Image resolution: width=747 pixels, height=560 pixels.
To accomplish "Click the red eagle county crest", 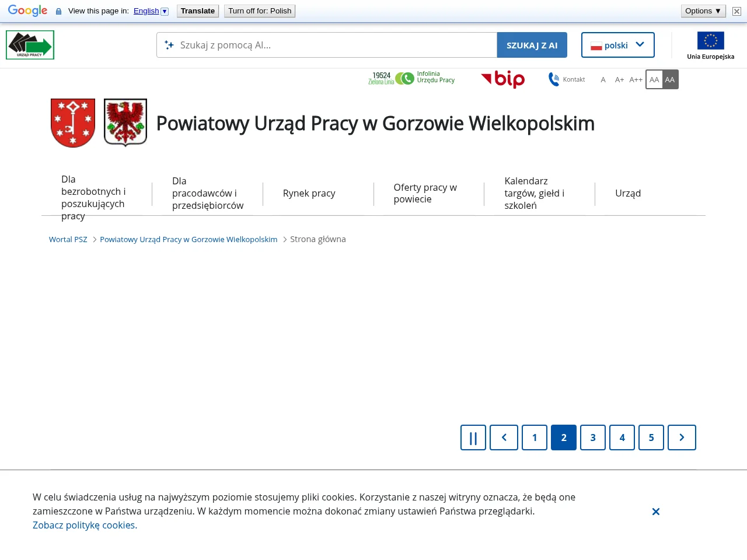I will coord(125,123).
